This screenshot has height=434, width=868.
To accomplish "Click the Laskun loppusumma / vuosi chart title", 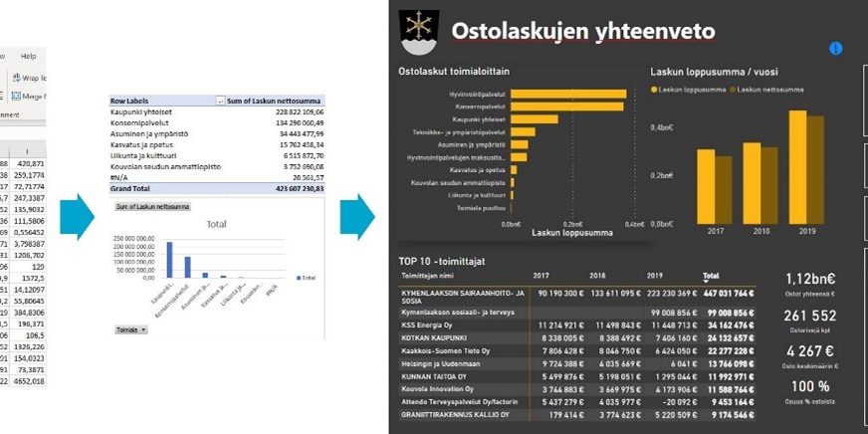I will point(714,72).
